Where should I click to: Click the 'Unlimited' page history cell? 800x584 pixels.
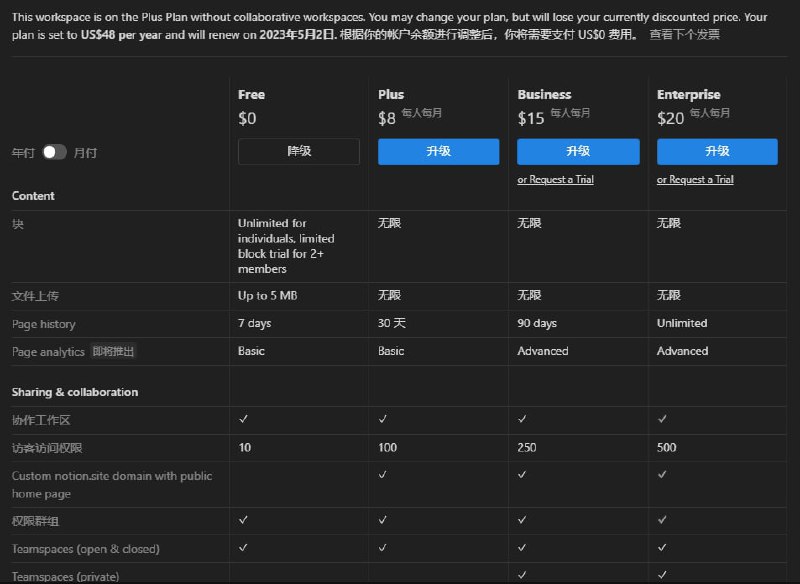[682, 323]
